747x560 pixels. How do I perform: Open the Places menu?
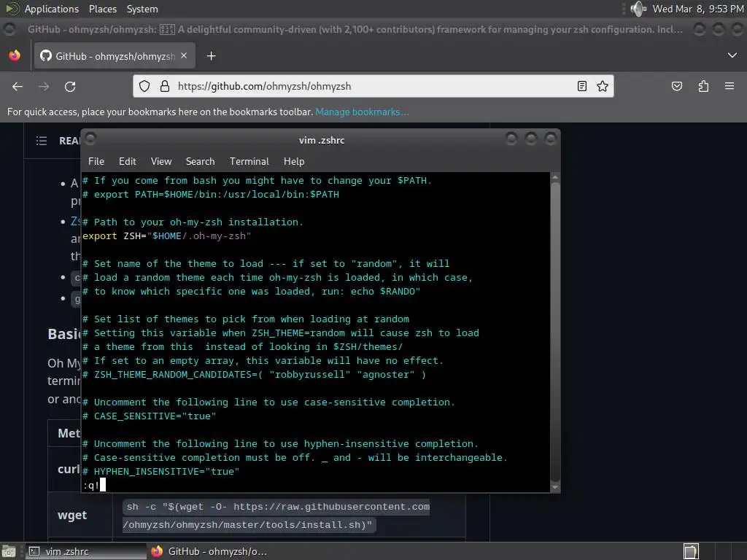pos(102,9)
